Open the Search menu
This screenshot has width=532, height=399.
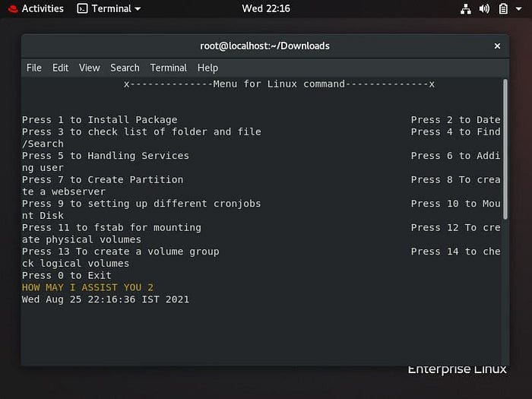point(125,68)
